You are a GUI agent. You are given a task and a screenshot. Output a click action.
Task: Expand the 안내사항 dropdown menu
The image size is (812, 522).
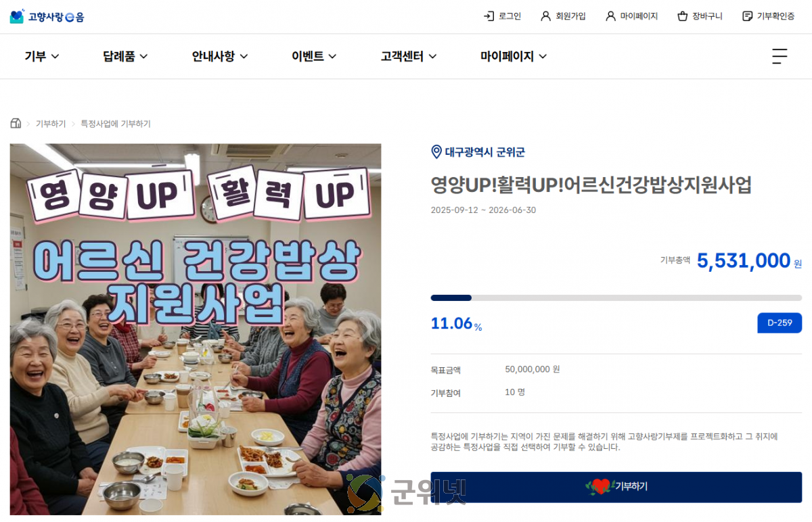pyautogui.click(x=220, y=56)
